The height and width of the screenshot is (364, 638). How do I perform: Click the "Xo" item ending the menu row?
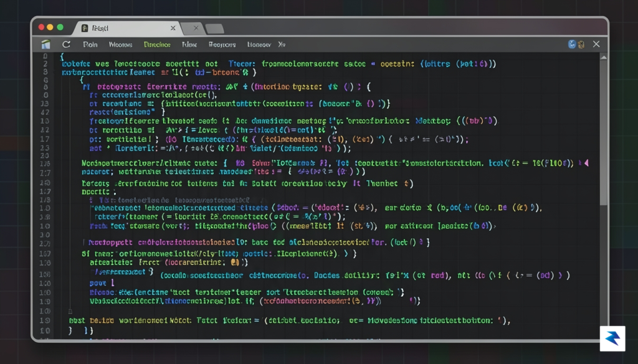(x=282, y=44)
